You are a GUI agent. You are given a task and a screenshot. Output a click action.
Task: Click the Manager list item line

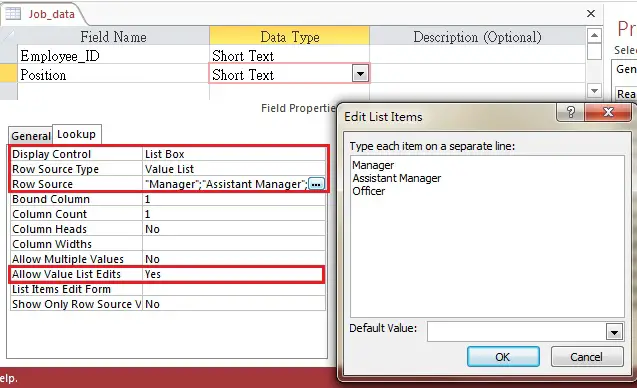pos(373,165)
